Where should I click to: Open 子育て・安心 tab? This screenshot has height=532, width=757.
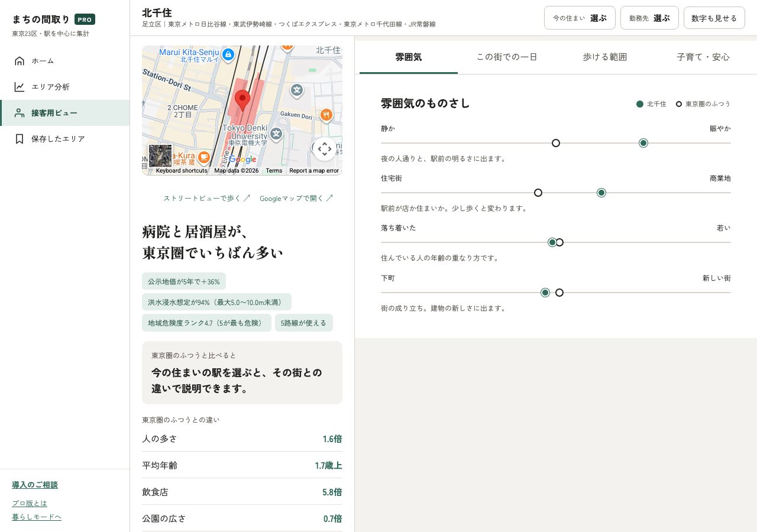click(x=703, y=57)
